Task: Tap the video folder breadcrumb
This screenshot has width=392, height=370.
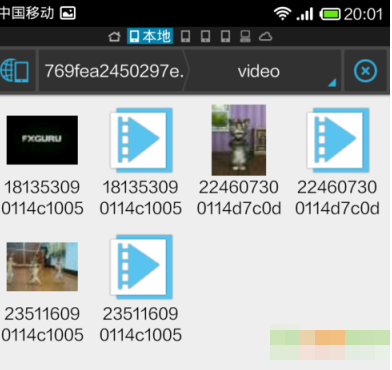Action: pos(259,71)
